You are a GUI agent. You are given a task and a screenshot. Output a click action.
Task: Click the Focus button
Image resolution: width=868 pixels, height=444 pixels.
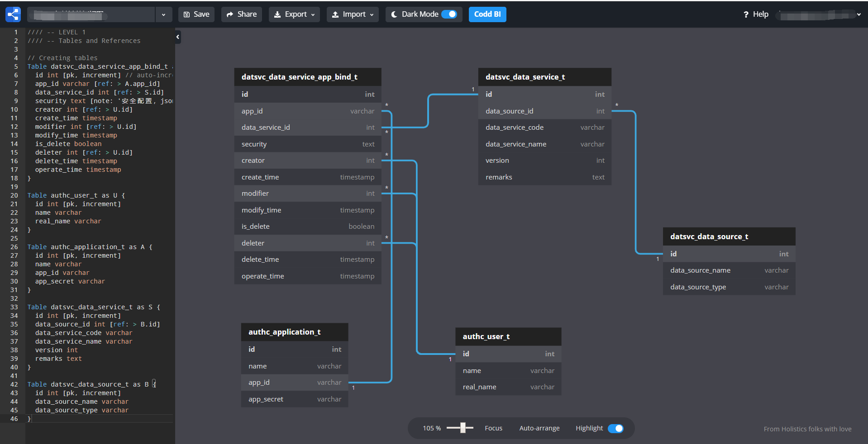coord(493,428)
